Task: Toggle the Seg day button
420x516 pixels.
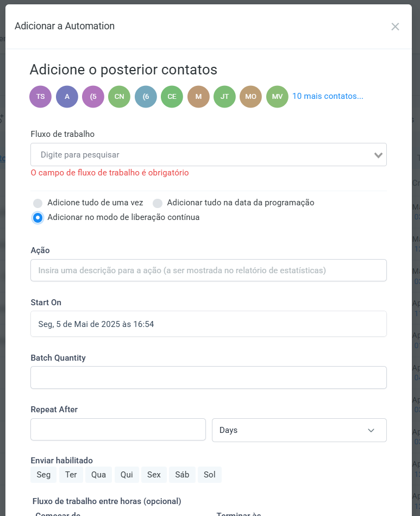Action: 43,475
